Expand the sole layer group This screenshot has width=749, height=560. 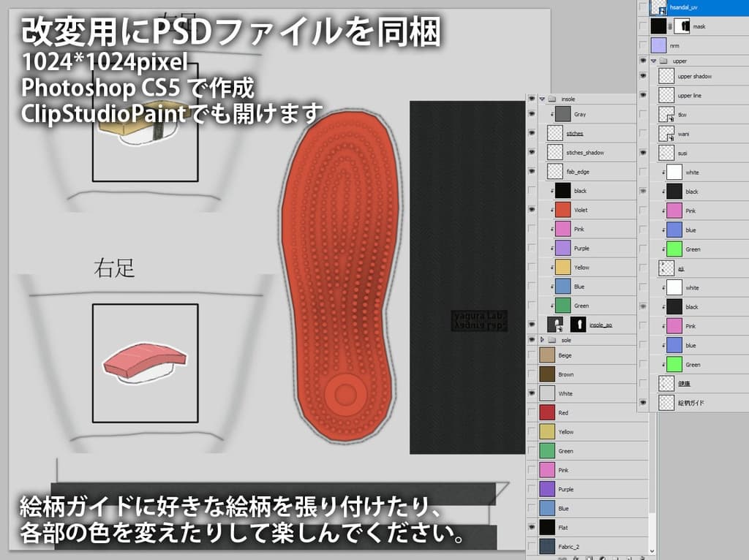coord(543,339)
